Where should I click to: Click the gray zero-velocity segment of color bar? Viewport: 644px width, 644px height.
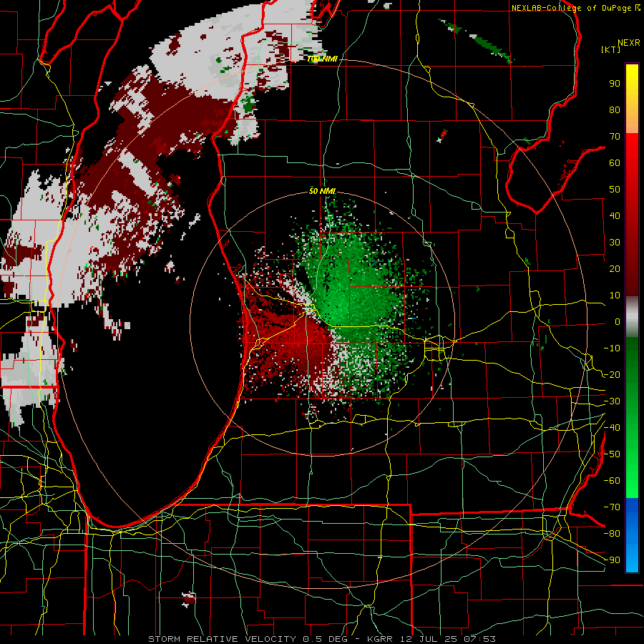tap(632, 317)
